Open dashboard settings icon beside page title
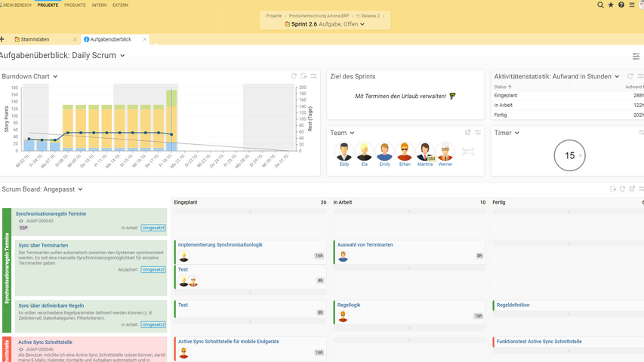The image size is (644, 362). [636, 57]
